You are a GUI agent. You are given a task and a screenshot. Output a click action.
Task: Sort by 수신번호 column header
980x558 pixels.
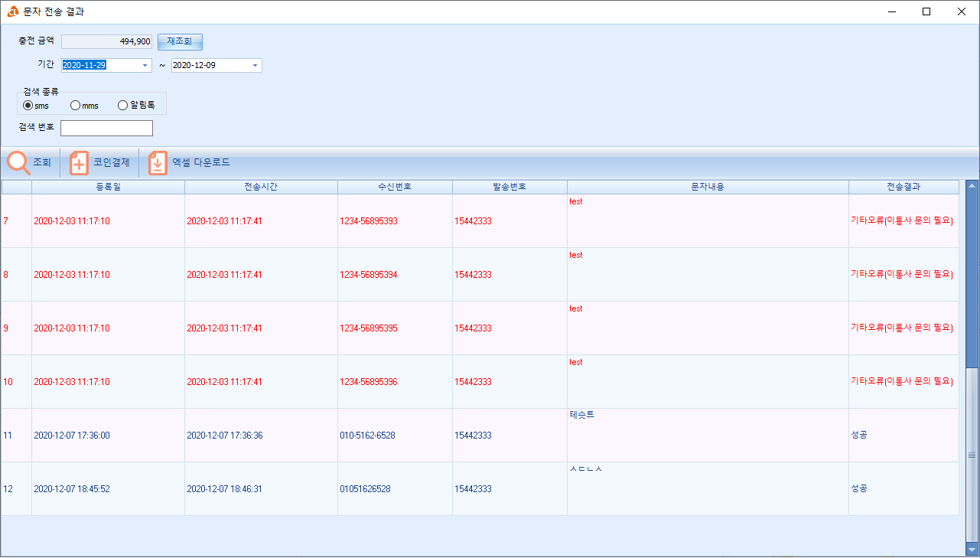tap(395, 187)
